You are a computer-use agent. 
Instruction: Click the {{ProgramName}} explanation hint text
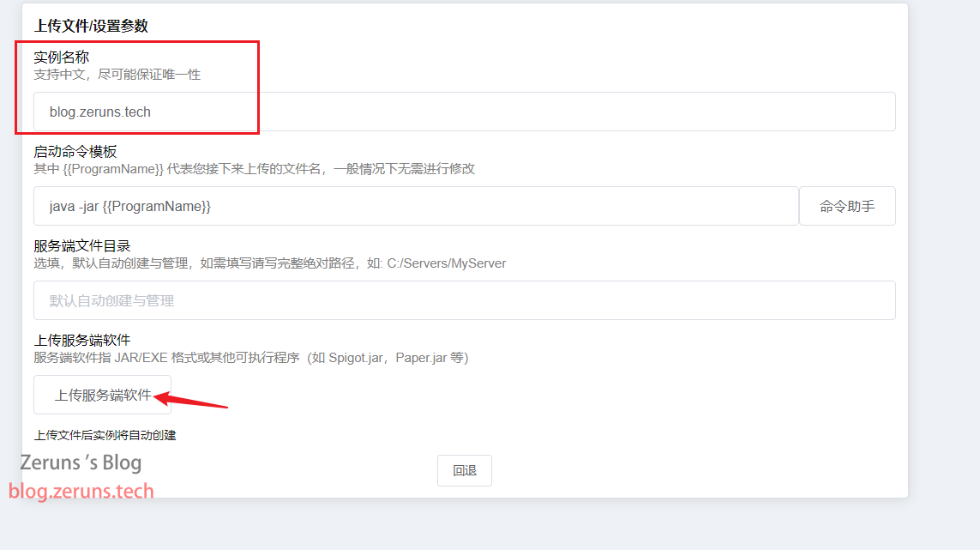pos(255,169)
